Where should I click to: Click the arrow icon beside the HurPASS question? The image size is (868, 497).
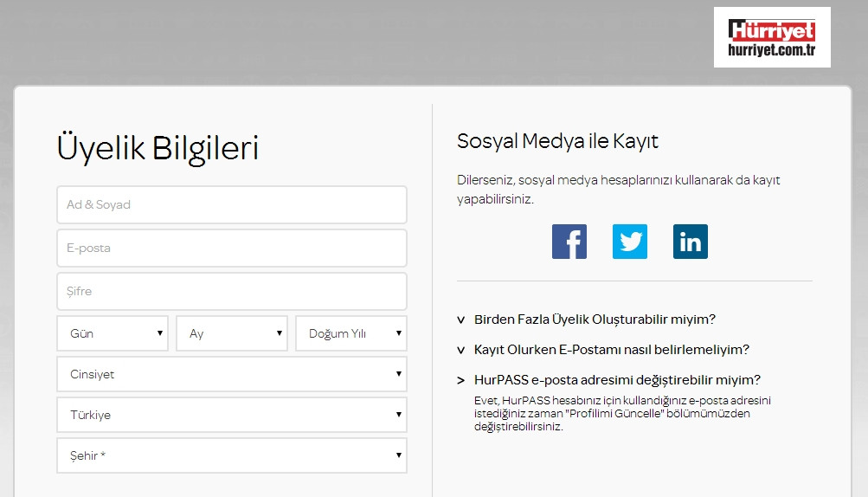click(461, 380)
